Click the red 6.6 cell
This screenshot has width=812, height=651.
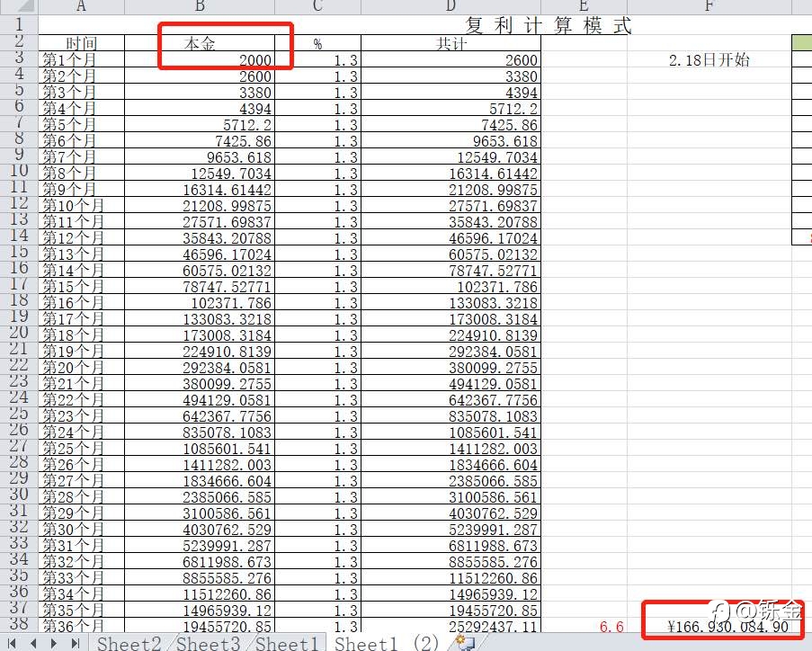pos(584,626)
